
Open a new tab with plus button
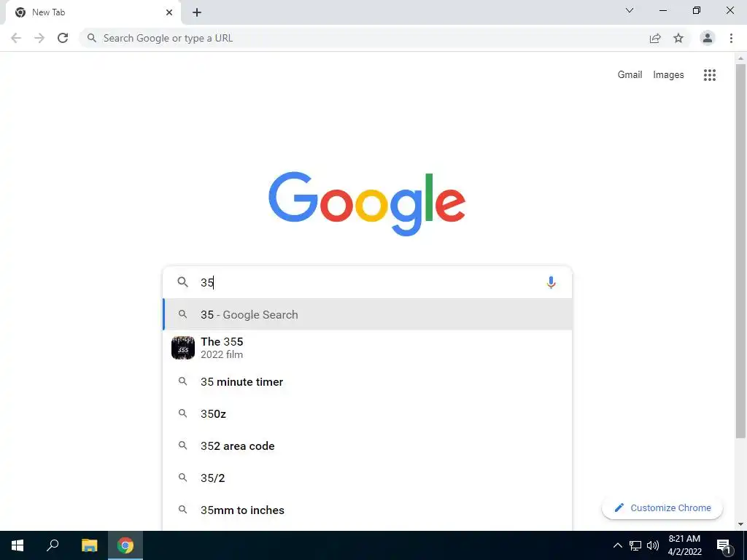[x=197, y=13]
